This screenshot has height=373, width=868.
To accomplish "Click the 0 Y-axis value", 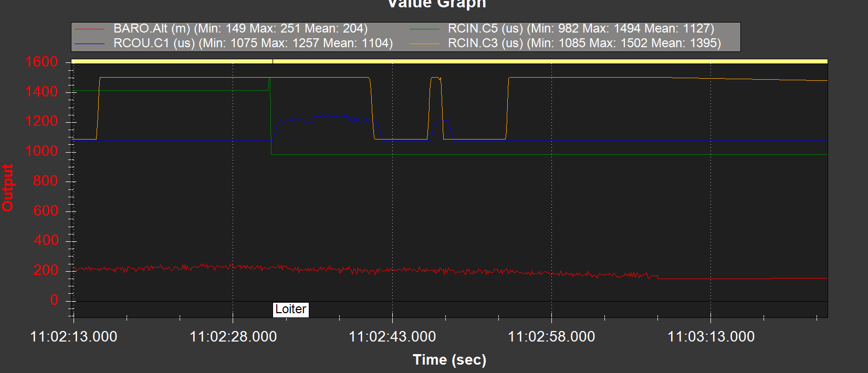I will (54, 300).
